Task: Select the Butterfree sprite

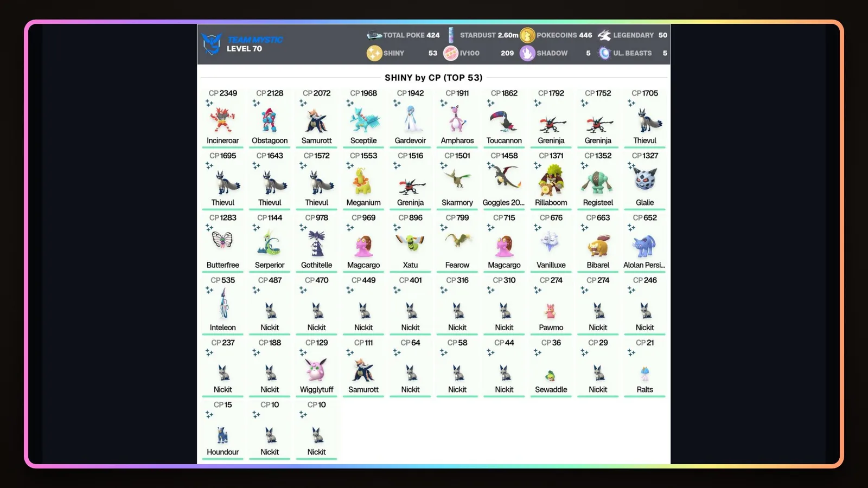Action: (223, 239)
